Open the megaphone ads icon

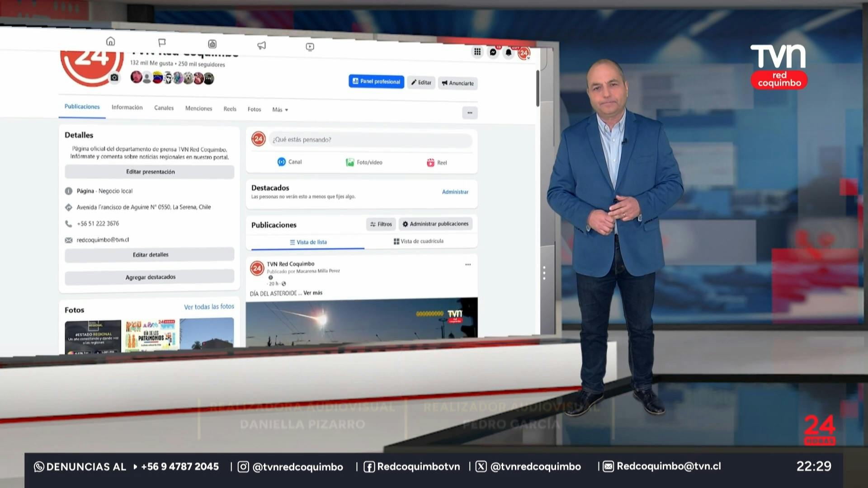(261, 45)
